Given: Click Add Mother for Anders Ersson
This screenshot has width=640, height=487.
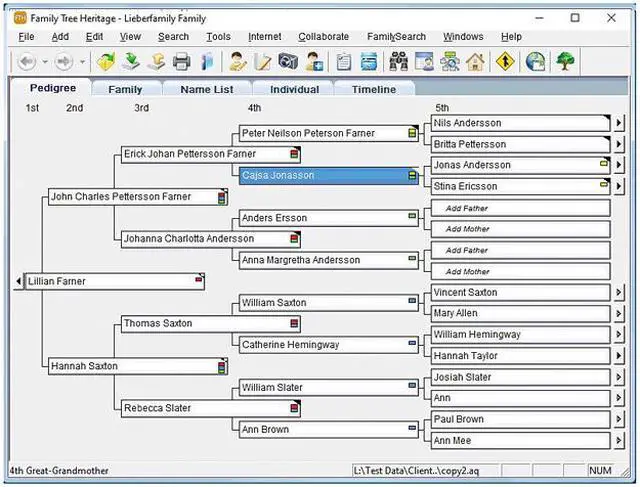Looking at the screenshot, I should pyautogui.click(x=520, y=229).
